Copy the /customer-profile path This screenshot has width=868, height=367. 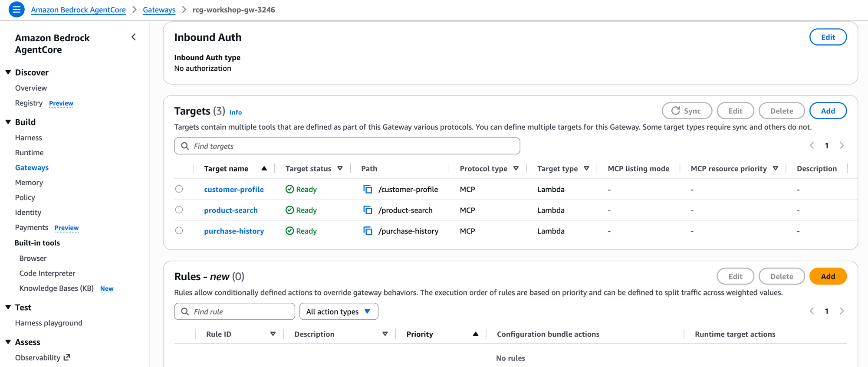(368, 189)
